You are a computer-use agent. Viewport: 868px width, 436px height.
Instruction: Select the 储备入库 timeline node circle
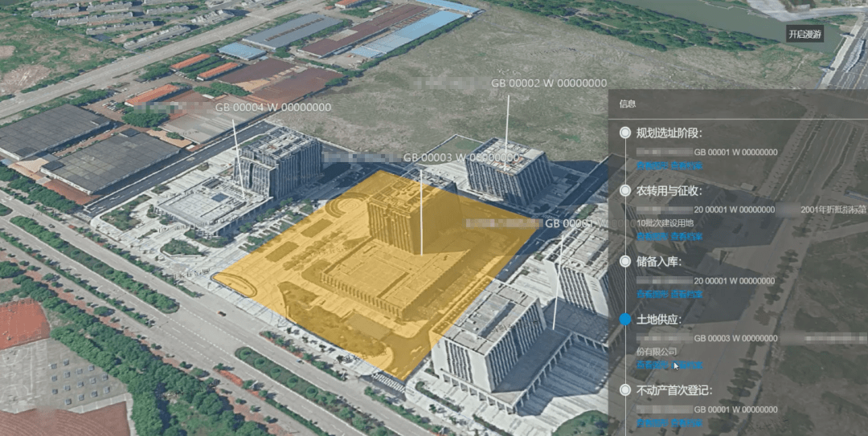(625, 261)
